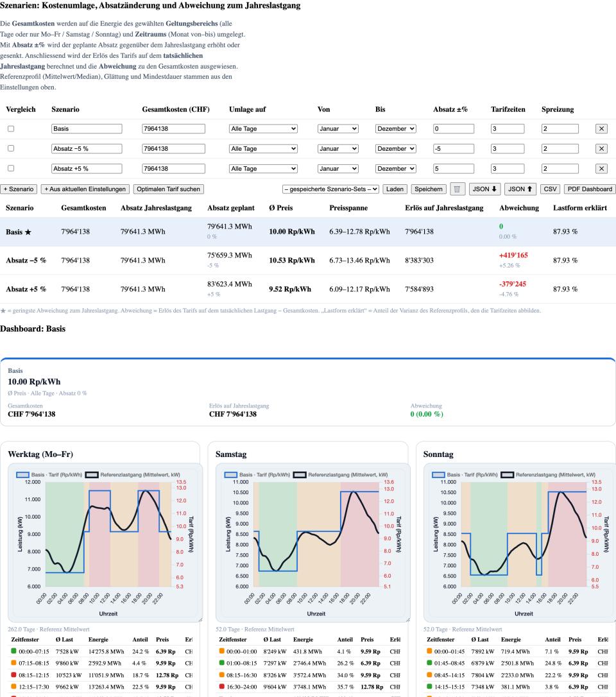Check comparison box for Absatz +5 %
Image resolution: width=616 pixels, height=697 pixels.
point(11,168)
